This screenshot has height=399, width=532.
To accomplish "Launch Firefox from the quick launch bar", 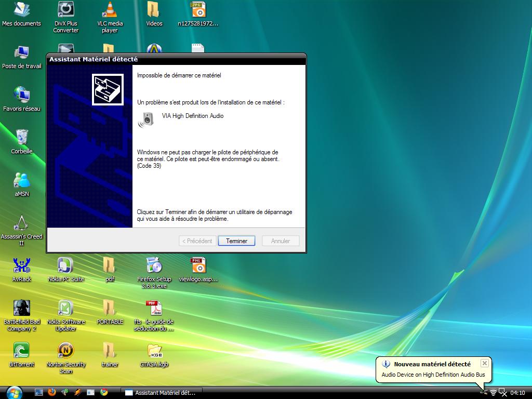I will 52,392.
